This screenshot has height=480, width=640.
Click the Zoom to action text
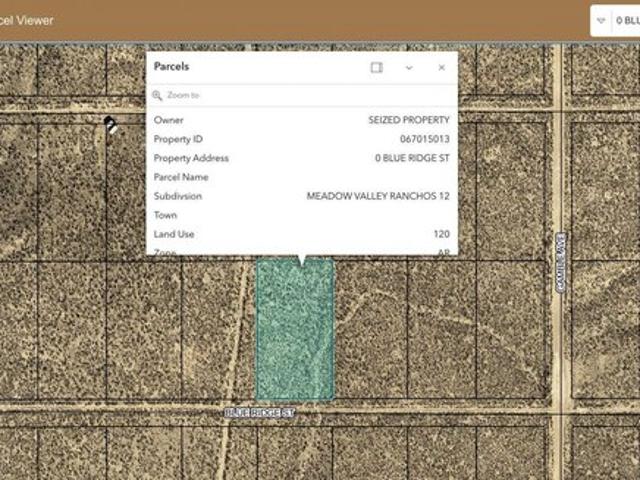pyautogui.click(x=183, y=96)
